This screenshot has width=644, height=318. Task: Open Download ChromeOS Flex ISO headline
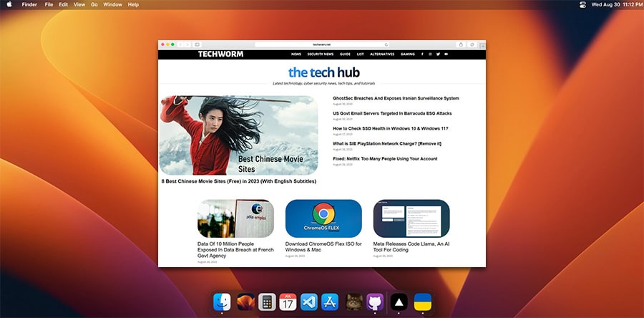pyautogui.click(x=323, y=247)
